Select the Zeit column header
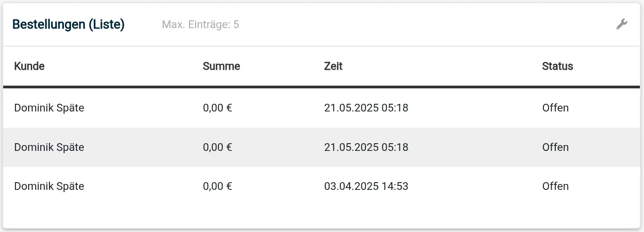Image resolution: width=644 pixels, height=232 pixels. coord(333,66)
